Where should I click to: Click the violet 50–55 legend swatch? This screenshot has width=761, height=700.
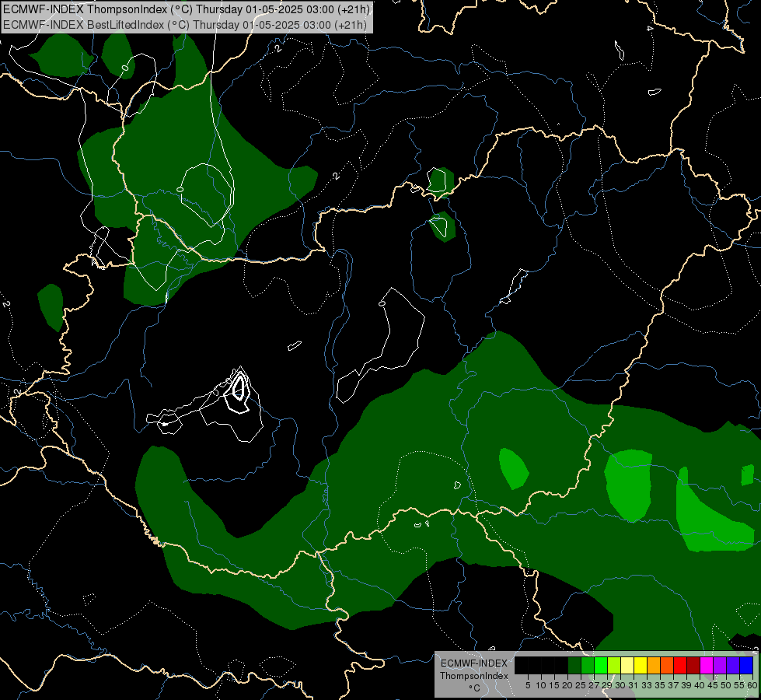(x=733, y=665)
